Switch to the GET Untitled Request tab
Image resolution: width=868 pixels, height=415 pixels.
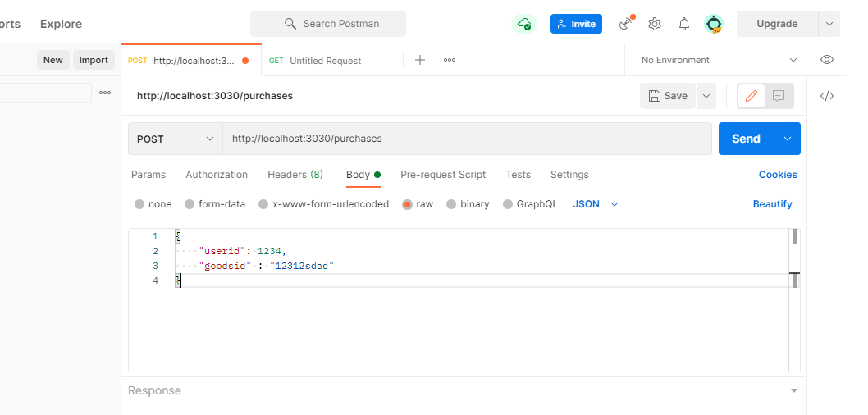click(x=332, y=61)
